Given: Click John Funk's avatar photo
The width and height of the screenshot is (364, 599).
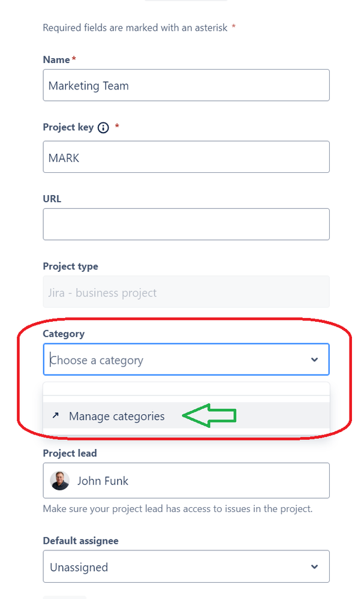Looking at the screenshot, I should [x=59, y=481].
